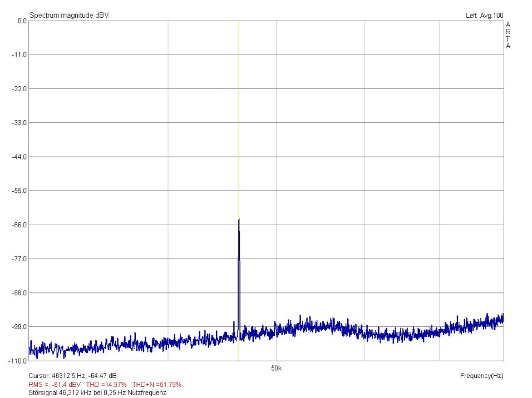Click the -110.0 y-axis label
Screen dimensions: 532x398
[x=19, y=361]
